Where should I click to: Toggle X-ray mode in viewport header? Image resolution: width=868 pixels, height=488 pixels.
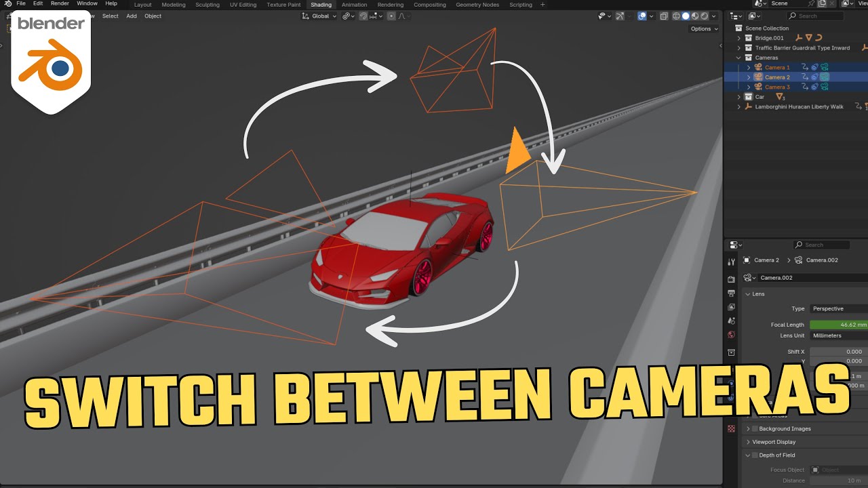664,16
